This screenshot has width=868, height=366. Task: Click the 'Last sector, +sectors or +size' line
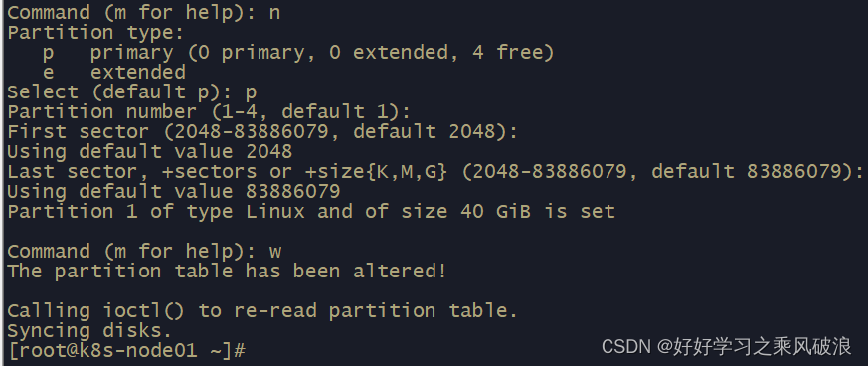point(435,172)
